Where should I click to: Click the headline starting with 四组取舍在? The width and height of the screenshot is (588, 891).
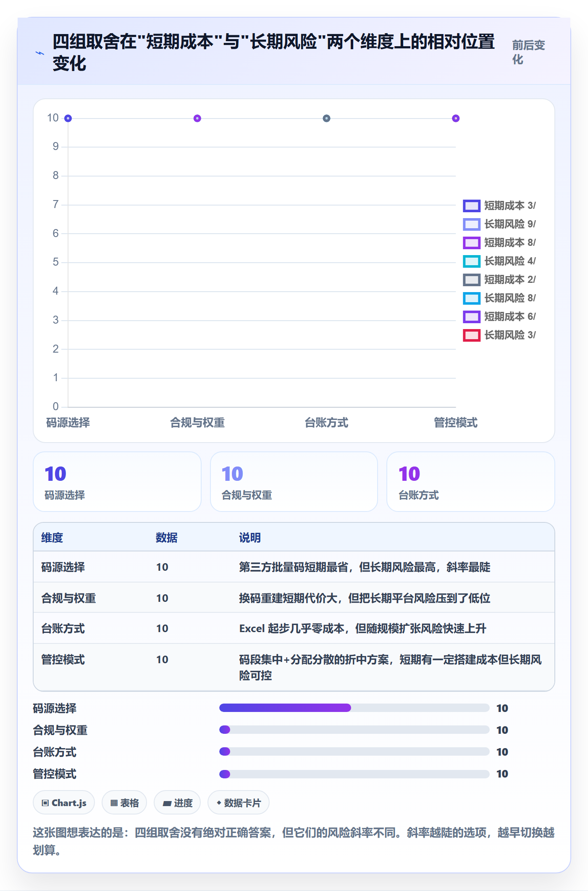click(x=273, y=53)
